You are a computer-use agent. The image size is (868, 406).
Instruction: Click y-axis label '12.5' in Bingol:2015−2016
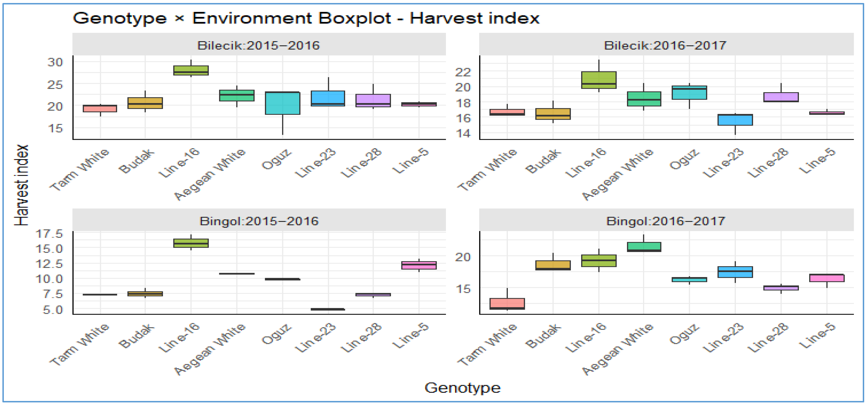(x=50, y=264)
